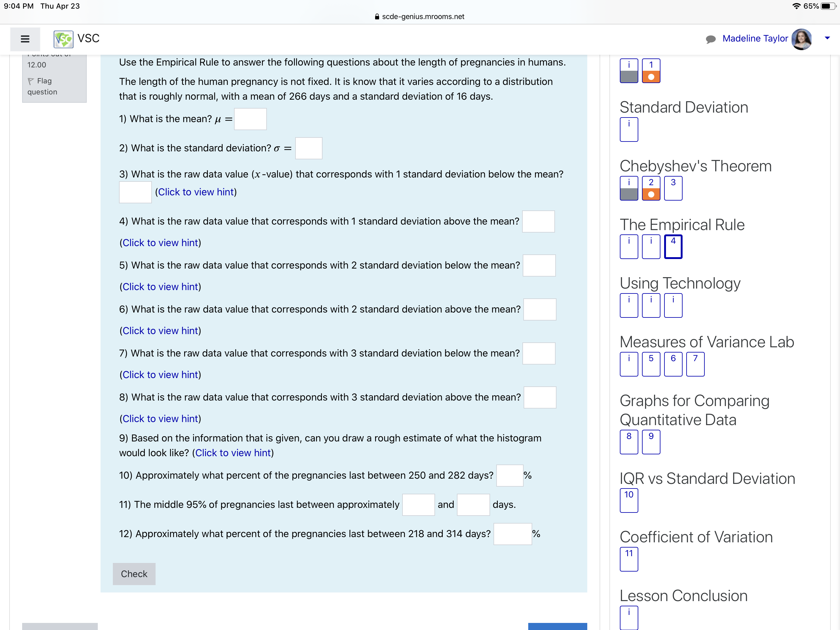Enter value in standard deviation field question 2

[x=308, y=148]
